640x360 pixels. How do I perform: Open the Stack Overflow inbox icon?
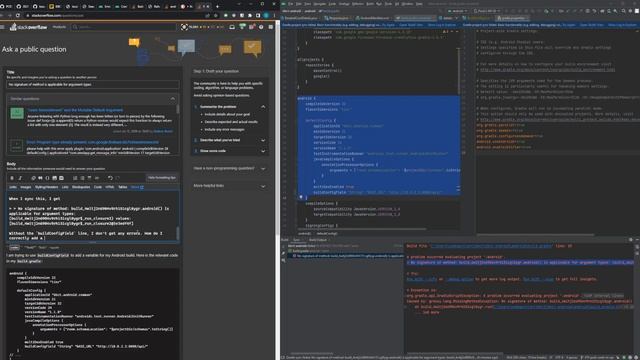(x=232, y=27)
